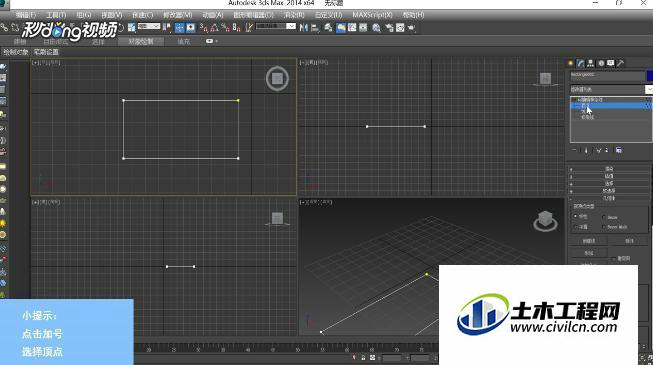653x365 pixels.
Task: Open the ribbon minimize options dropdown
Action: point(212,41)
